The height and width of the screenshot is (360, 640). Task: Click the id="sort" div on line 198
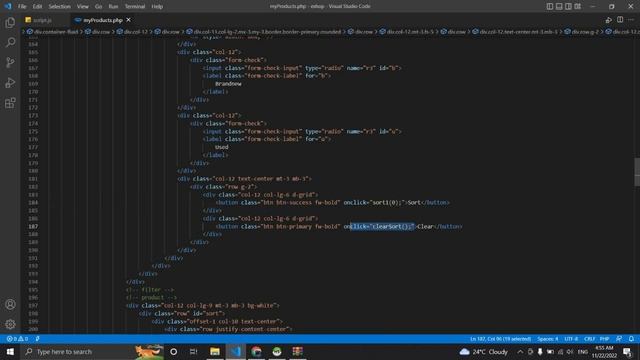182,313
